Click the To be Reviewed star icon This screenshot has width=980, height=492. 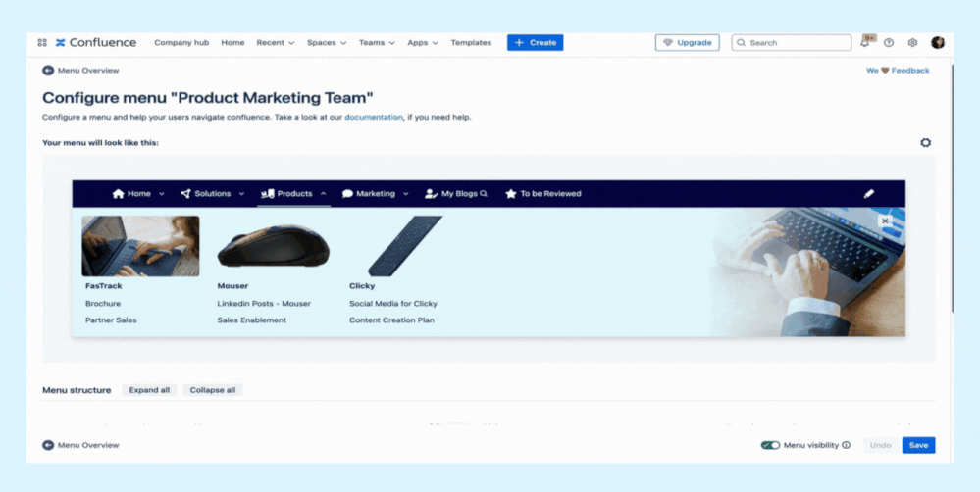pos(511,193)
